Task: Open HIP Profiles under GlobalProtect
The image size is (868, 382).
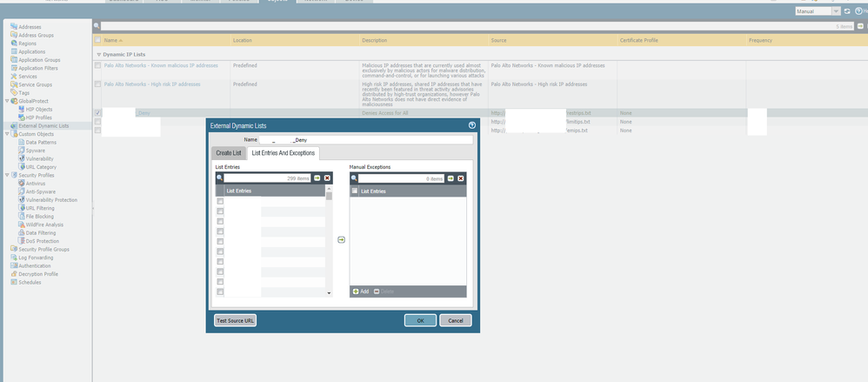Action: coord(39,117)
